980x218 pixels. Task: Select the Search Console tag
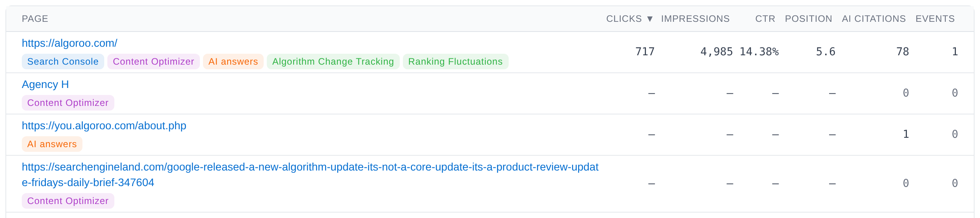coord(63,62)
